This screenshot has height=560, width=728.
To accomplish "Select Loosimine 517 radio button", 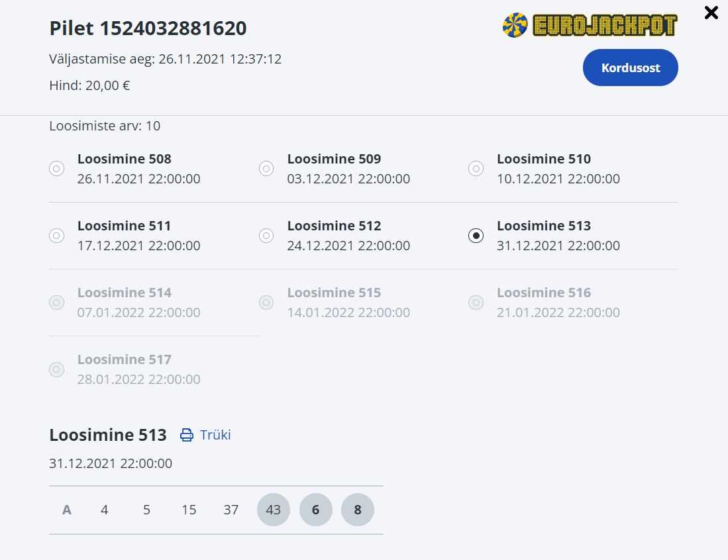I will tap(57, 369).
